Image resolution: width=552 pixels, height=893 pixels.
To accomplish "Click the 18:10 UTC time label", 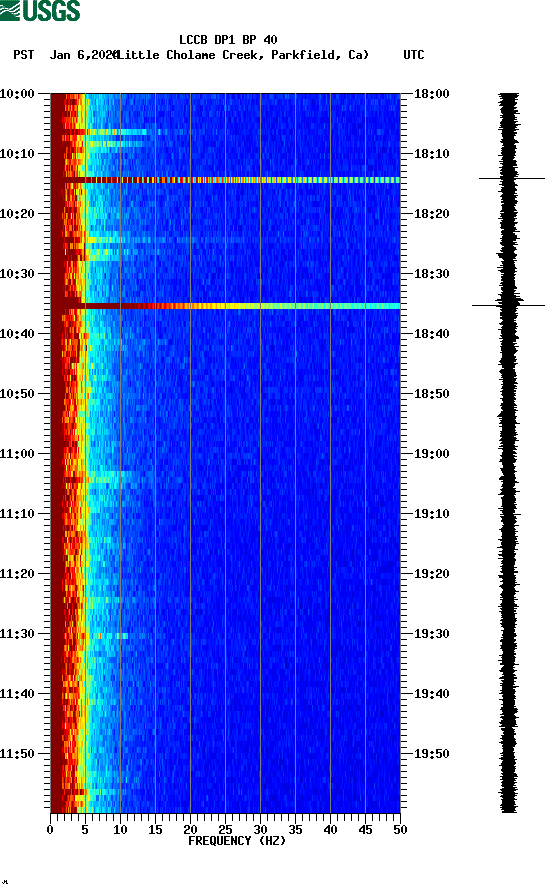I will click(x=431, y=154).
